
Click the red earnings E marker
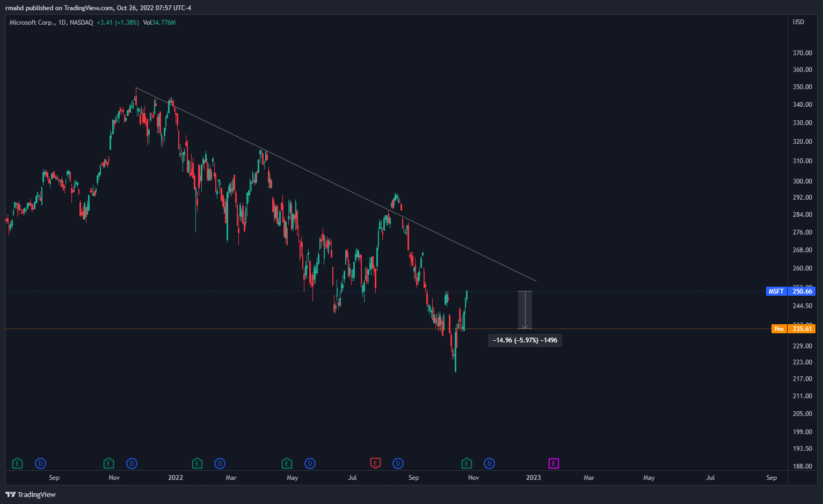pyautogui.click(x=375, y=463)
